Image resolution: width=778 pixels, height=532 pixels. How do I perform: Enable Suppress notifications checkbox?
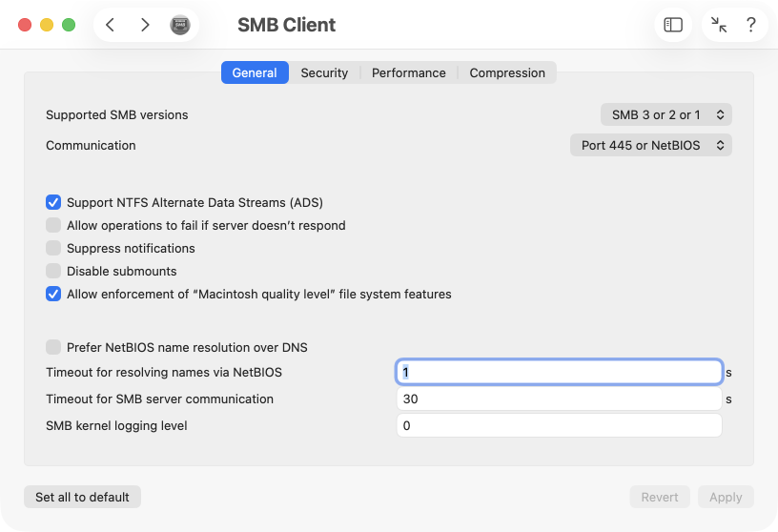[x=53, y=248]
